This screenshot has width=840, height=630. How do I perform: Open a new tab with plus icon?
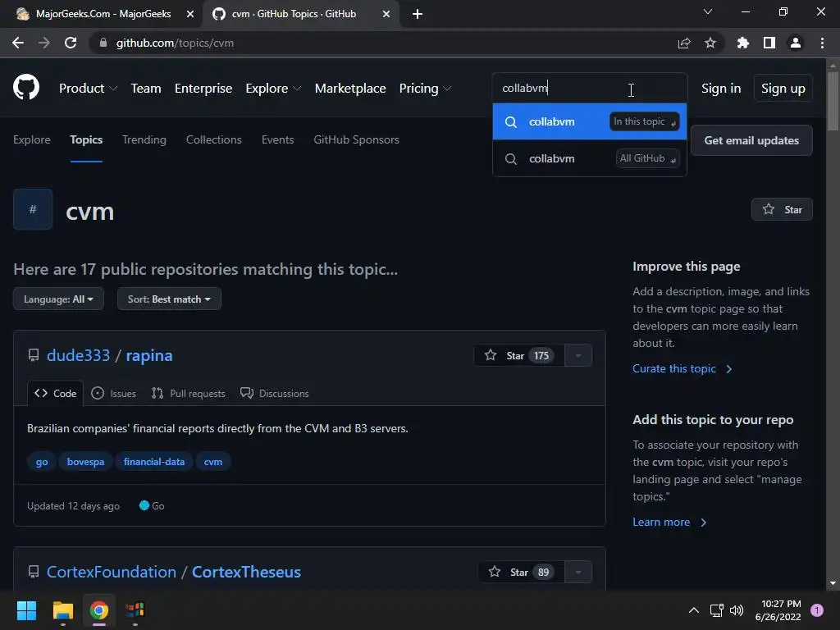click(x=418, y=14)
